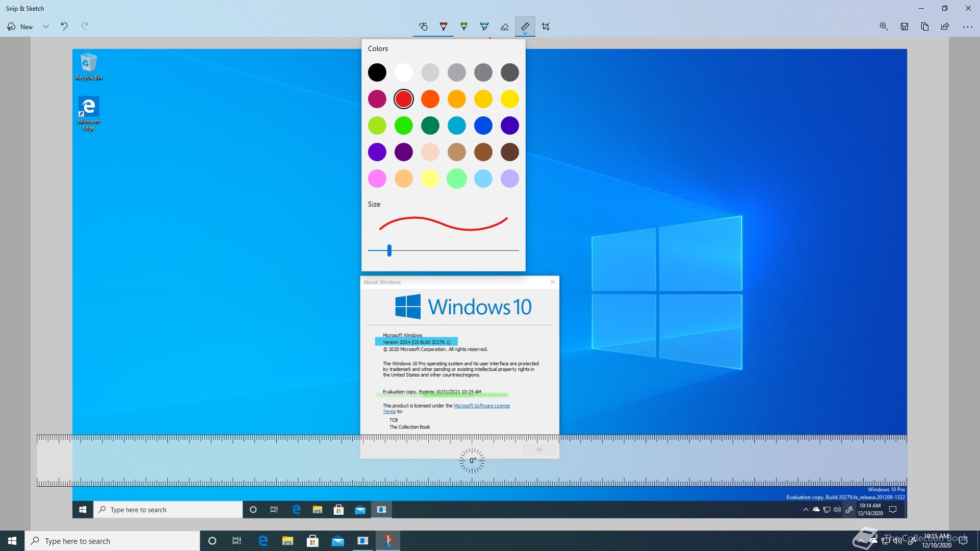Select the Highlighter tool

pyautogui.click(x=484, y=27)
